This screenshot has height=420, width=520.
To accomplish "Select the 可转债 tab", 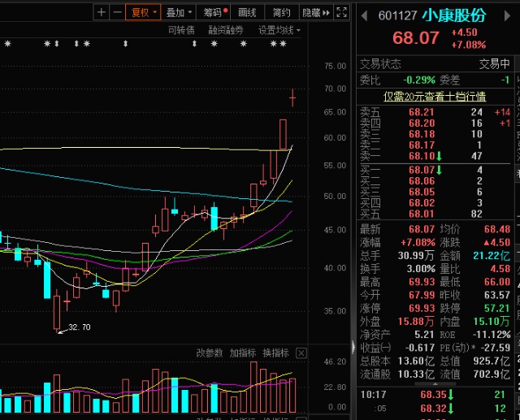I will (181, 30).
